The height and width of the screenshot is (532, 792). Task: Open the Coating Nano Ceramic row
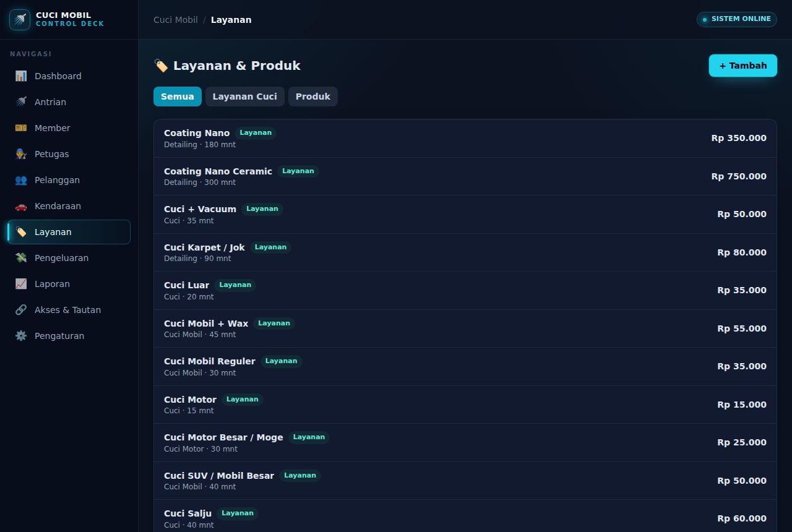click(465, 176)
